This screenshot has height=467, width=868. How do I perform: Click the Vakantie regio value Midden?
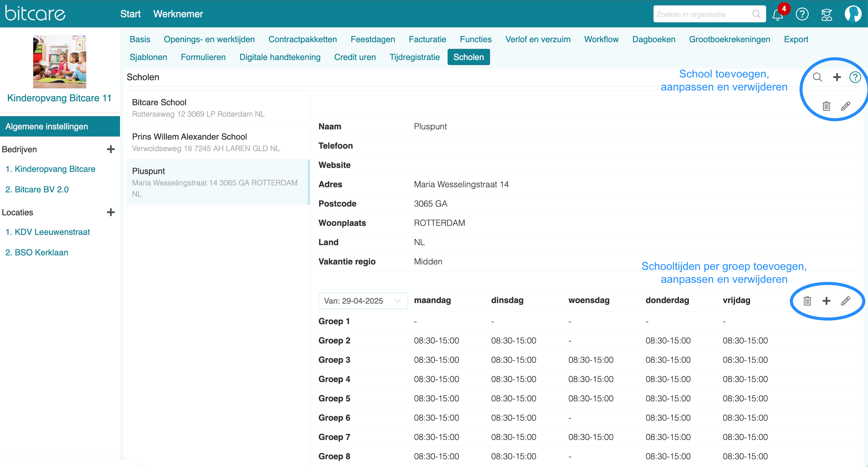click(x=428, y=261)
